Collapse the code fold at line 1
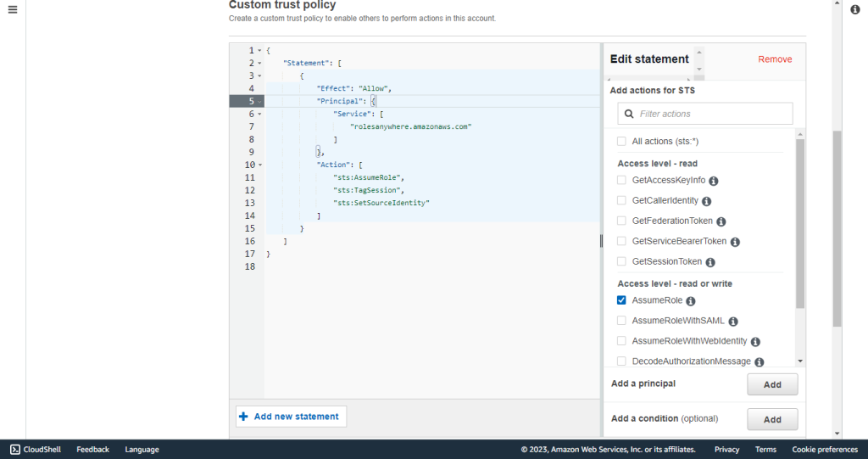This screenshot has height=459, width=868. pos(259,50)
